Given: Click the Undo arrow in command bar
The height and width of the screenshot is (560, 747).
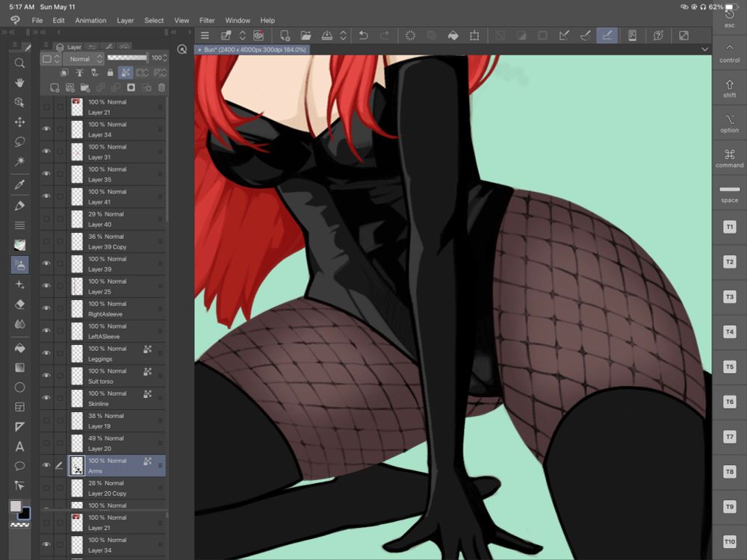Looking at the screenshot, I should point(364,36).
